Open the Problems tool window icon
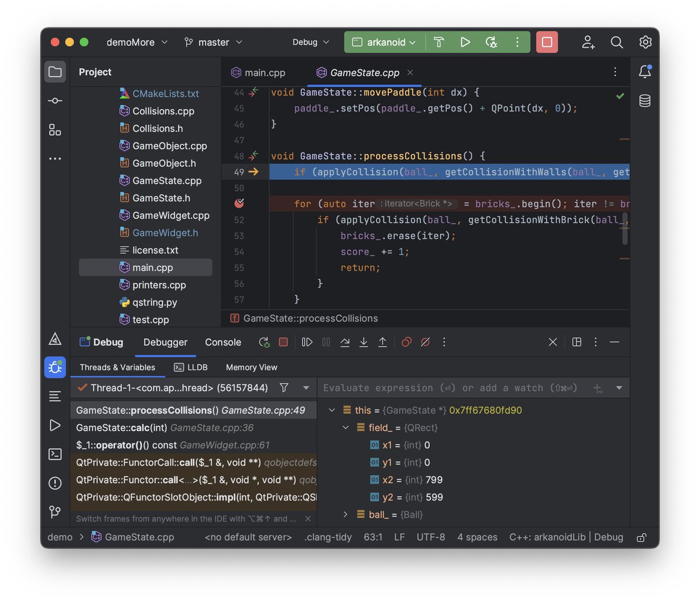The height and width of the screenshot is (602, 700). 55,483
